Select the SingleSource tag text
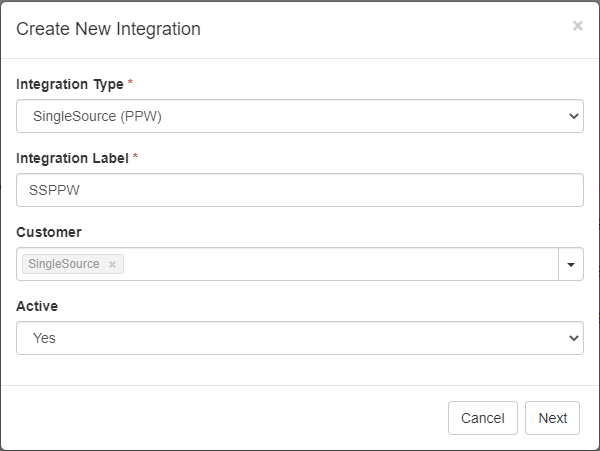The width and height of the screenshot is (600, 451). [64, 265]
